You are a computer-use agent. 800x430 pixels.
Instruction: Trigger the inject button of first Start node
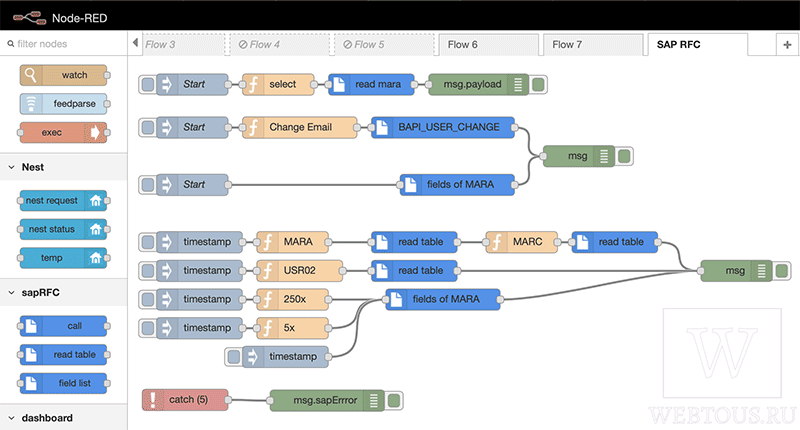pyautogui.click(x=147, y=84)
